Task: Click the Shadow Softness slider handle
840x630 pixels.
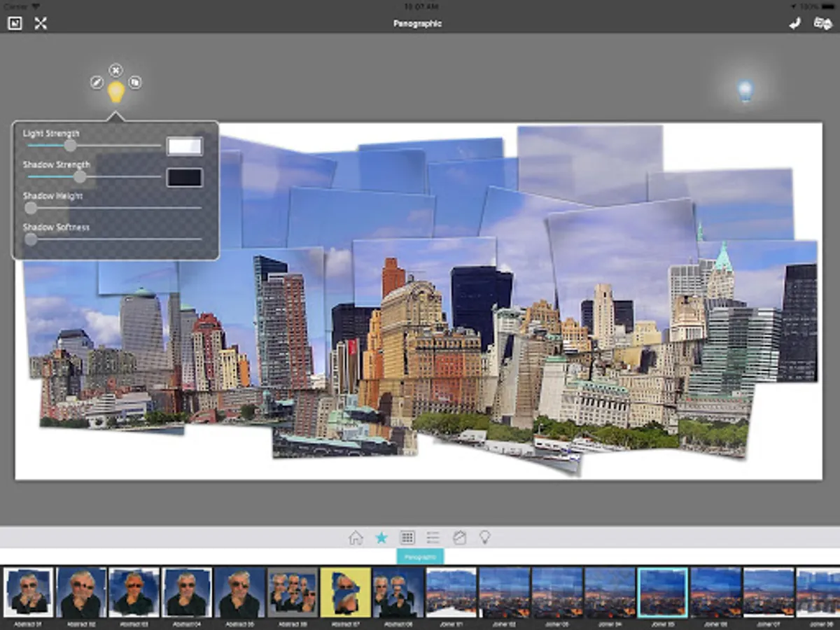Action: click(31, 239)
